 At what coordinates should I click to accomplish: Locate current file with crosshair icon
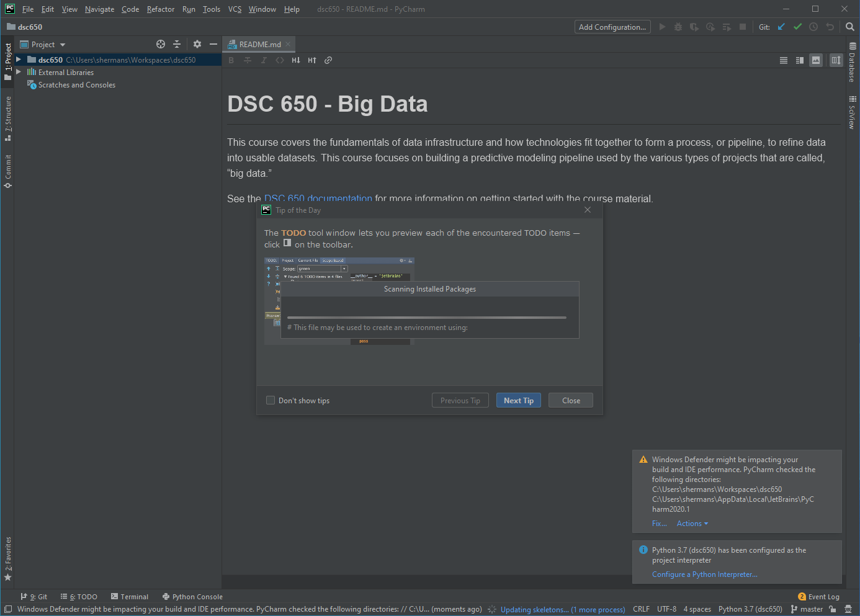(x=161, y=44)
